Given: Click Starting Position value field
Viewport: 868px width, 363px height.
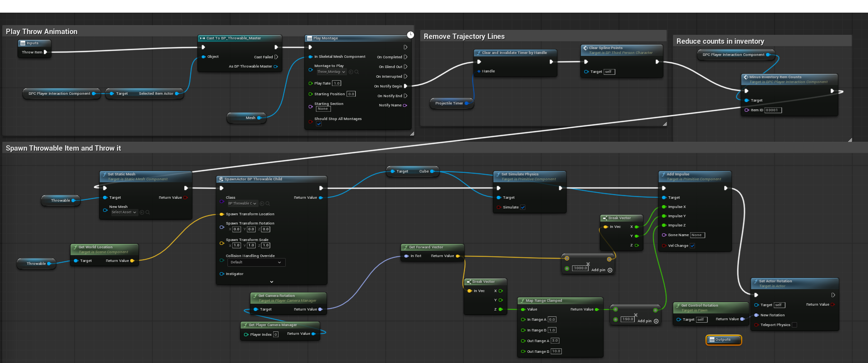Looking at the screenshot, I should (351, 94).
